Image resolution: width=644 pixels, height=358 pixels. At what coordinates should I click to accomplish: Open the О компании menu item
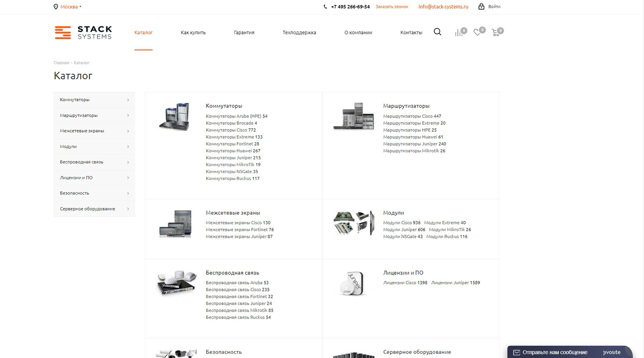(x=358, y=32)
